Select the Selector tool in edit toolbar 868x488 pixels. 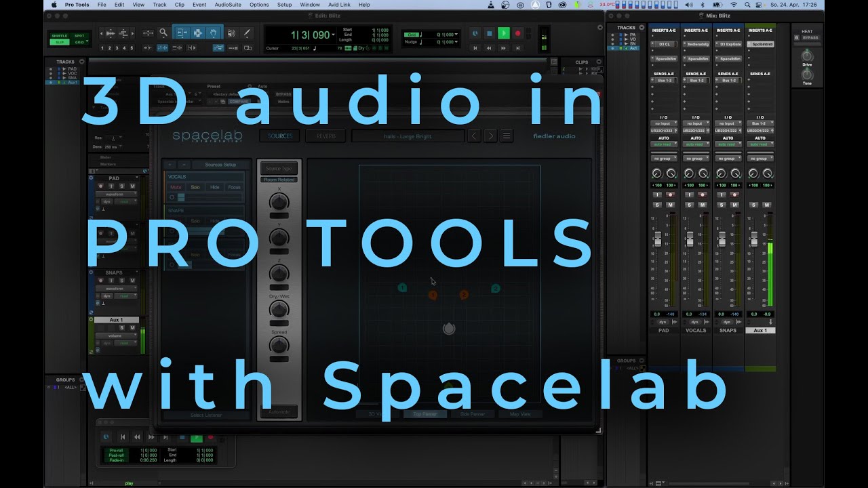[198, 33]
